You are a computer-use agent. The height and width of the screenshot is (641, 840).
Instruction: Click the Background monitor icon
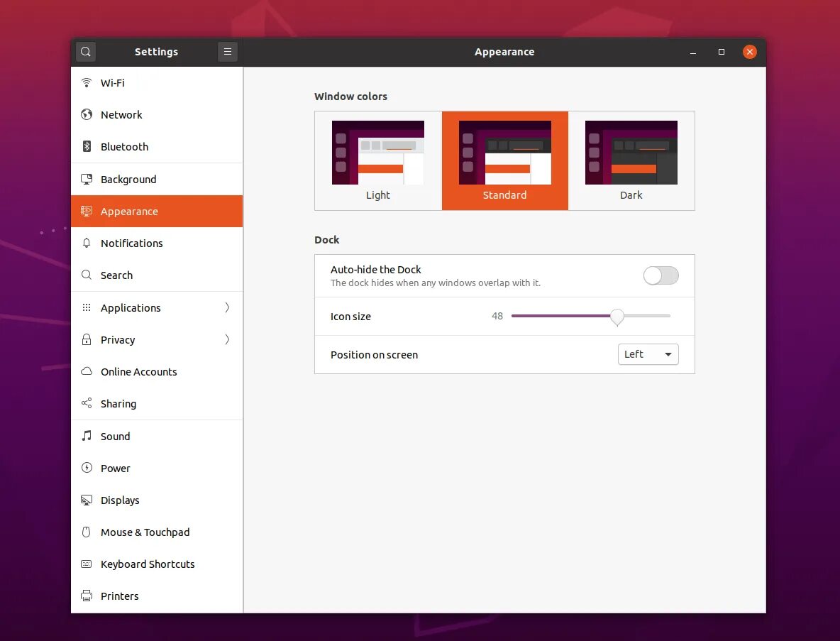pos(87,179)
